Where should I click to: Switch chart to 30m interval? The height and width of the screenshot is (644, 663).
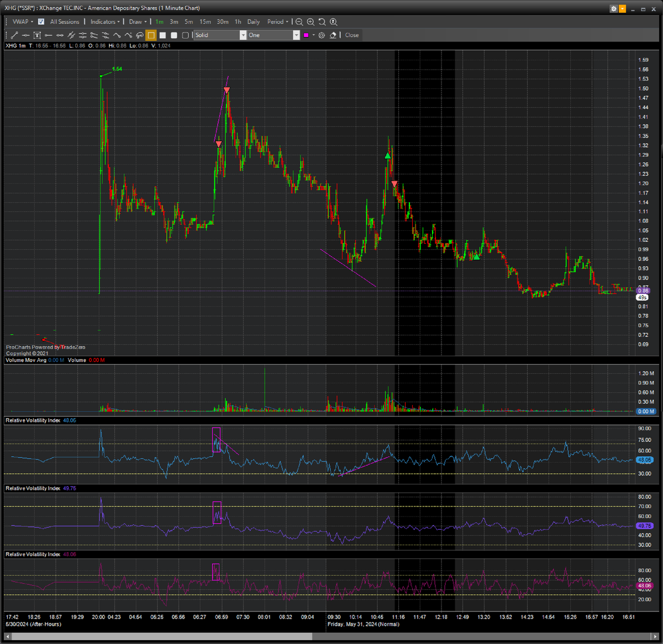tap(223, 22)
